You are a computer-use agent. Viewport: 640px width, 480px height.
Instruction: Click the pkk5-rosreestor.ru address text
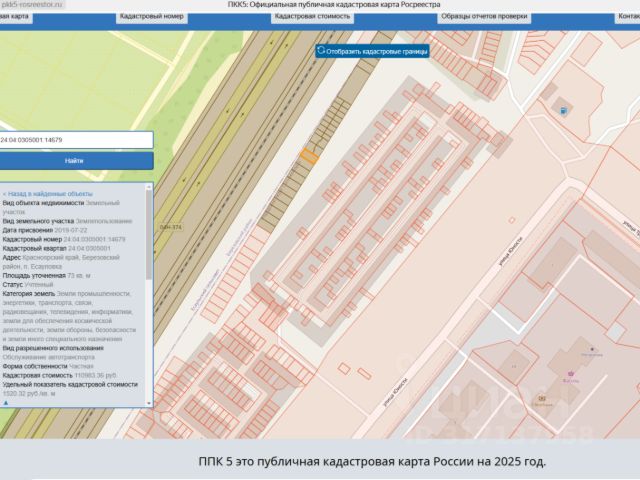(x=33, y=5)
